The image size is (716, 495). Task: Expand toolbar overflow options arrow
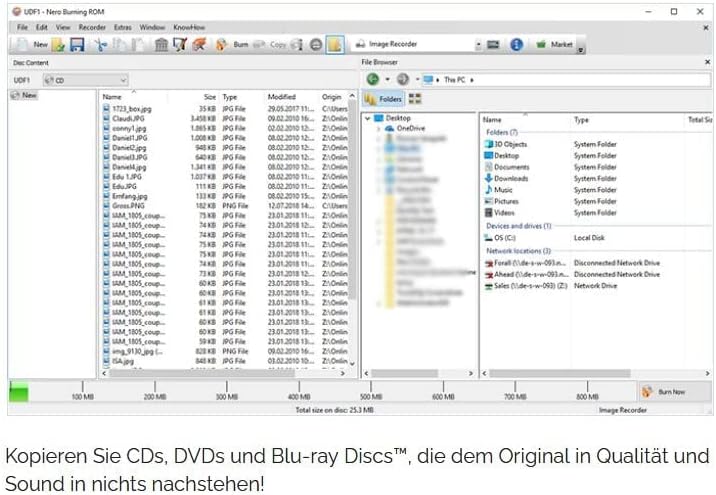point(581,50)
